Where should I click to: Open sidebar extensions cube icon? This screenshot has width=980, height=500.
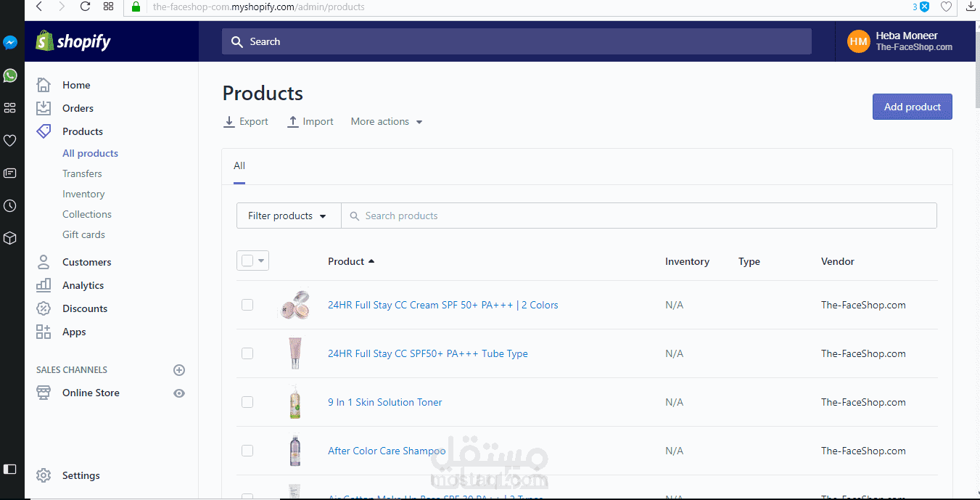pyautogui.click(x=10, y=238)
